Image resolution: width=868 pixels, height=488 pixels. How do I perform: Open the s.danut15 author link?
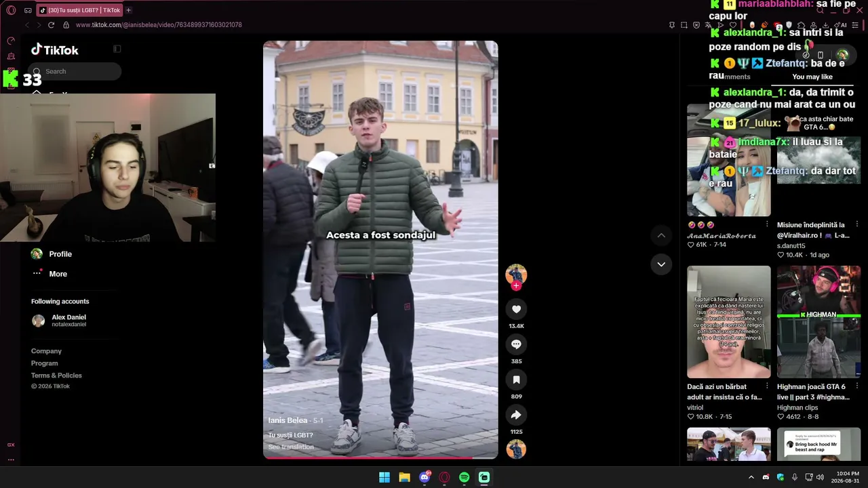(791, 245)
